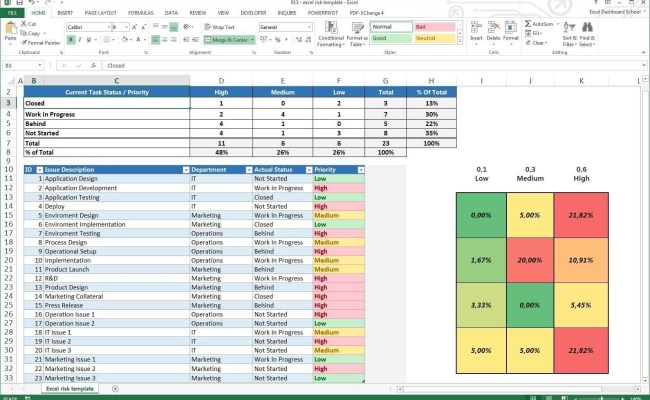The height and width of the screenshot is (400, 650).
Task: Switch to the DEVELOPER tab
Action: point(253,13)
